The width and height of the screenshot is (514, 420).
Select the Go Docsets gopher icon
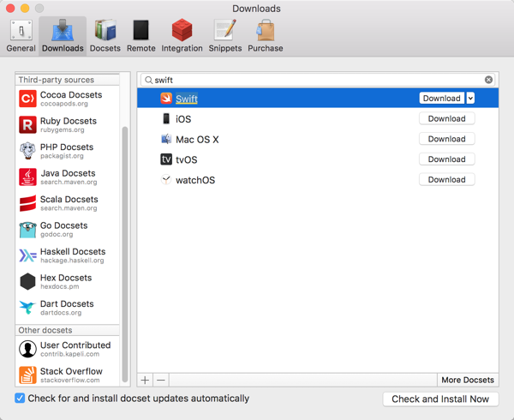click(27, 230)
